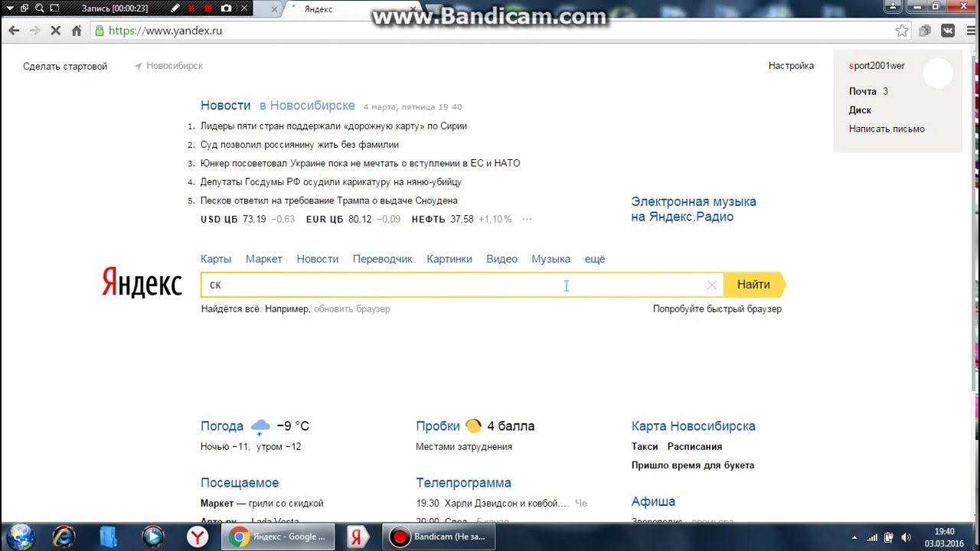
Task: Open Настройка settings link
Action: (x=791, y=66)
